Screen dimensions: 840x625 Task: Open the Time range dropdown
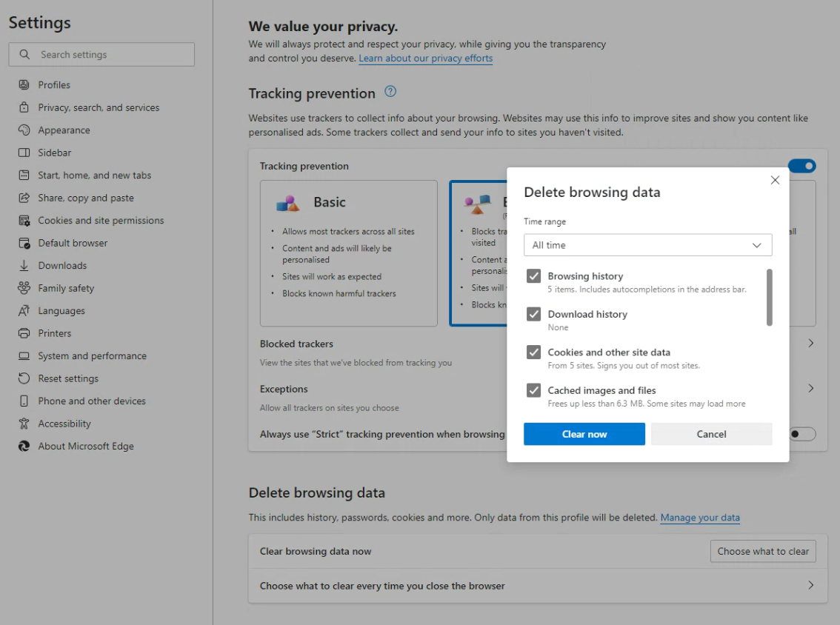coord(647,245)
